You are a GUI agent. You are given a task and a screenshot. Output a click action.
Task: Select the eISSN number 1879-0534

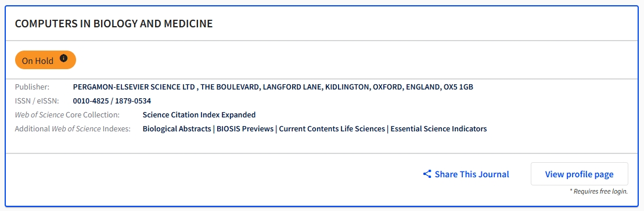[133, 101]
